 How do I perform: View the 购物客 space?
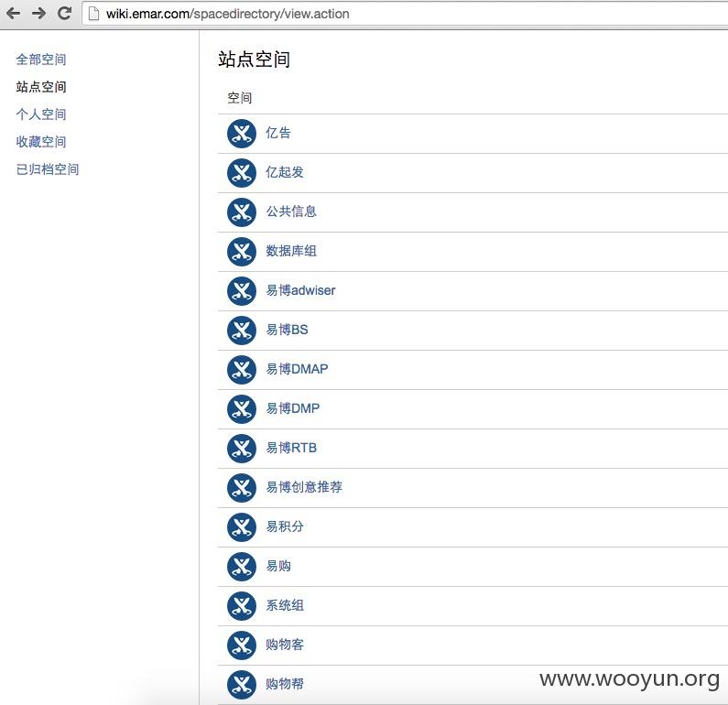coord(285,645)
